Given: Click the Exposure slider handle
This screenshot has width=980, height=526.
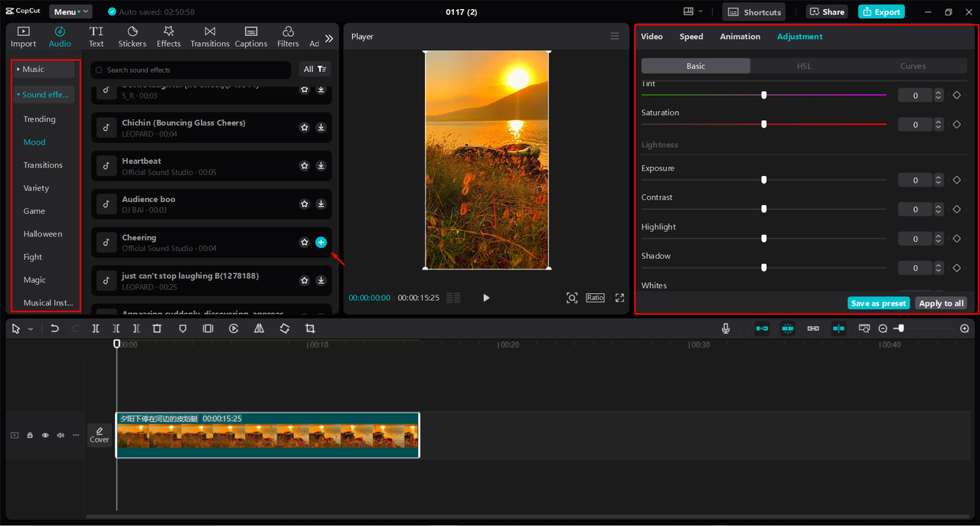Looking at the screenshot, I should (763, 180).
